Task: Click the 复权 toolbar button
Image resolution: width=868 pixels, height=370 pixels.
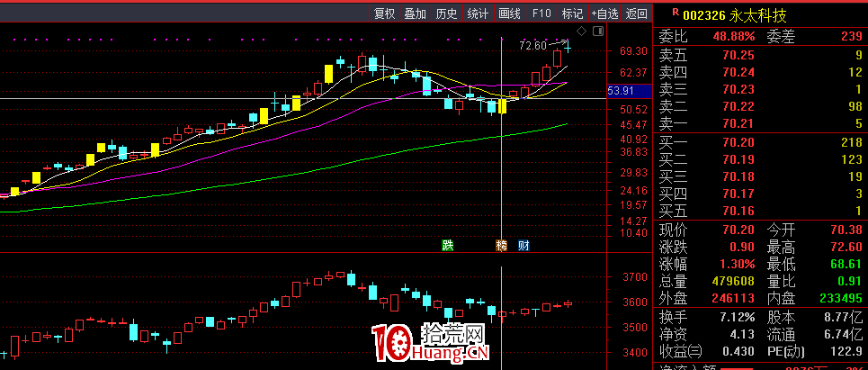Action: (384, 14)
